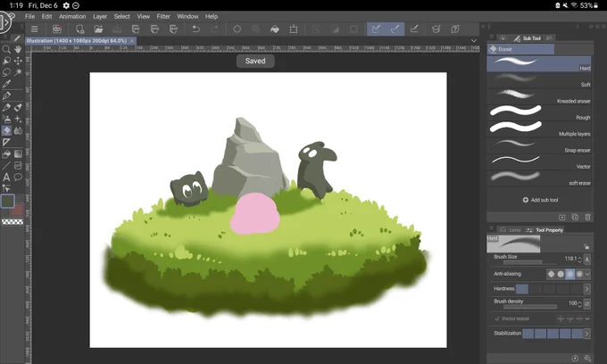Open the Filter menu
607x364 pixels.
163,16
